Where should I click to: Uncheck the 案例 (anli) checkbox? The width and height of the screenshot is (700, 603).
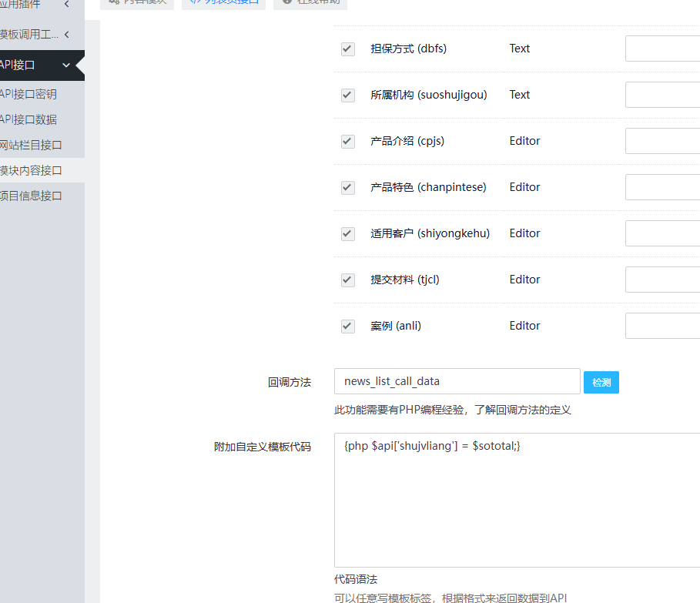point(348,326)
